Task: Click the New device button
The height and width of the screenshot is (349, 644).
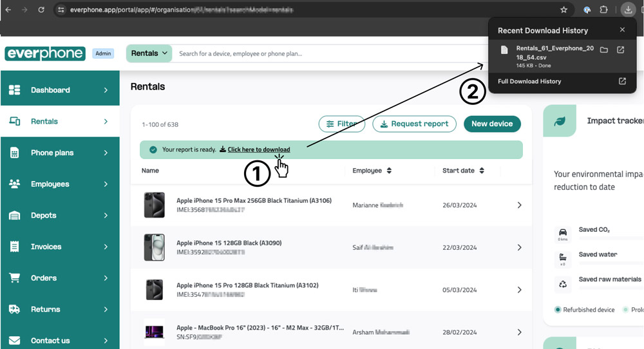Action: click(492, 124)
